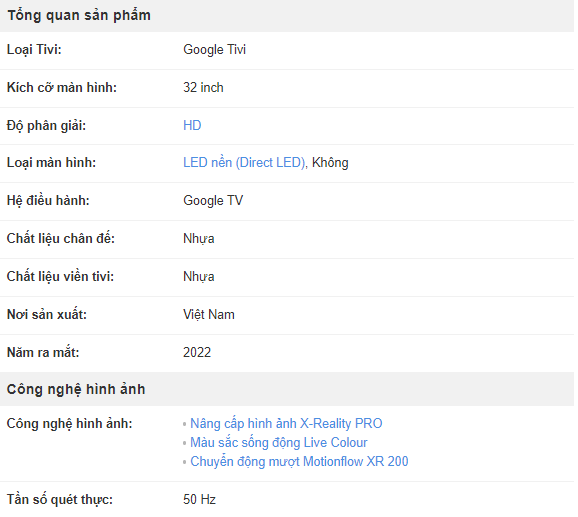
Task: Select the 'Chất liệu viền tivi:' label
Action: coord(60,276)
